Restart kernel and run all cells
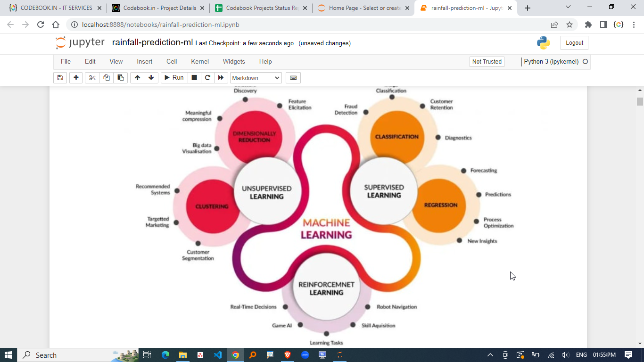 click(x=221, y=78)
